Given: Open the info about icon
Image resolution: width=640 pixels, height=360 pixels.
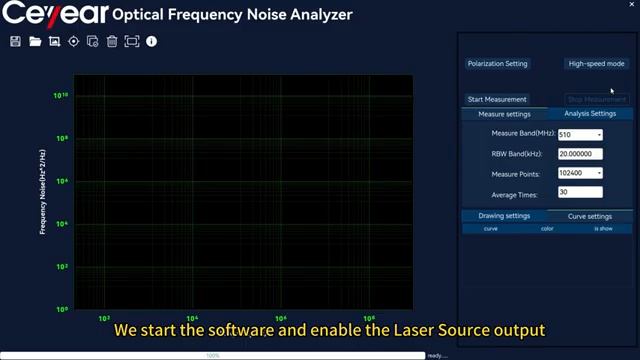Looking at the screenshot, I should (151, 41).
